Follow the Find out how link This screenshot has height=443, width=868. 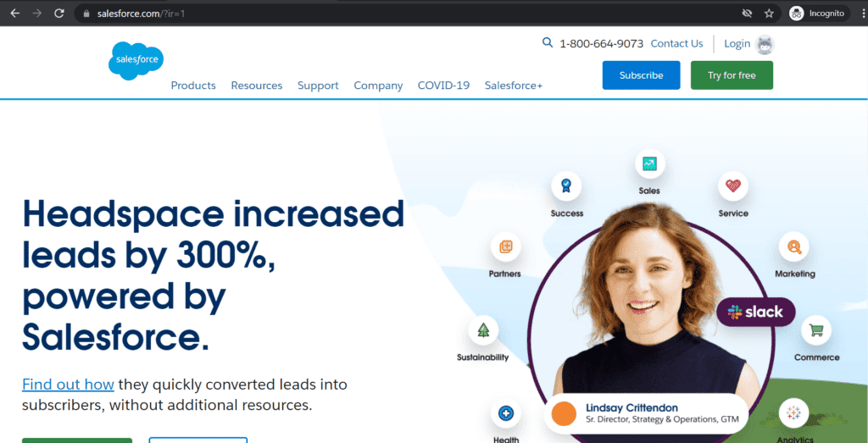pos(68,384)
